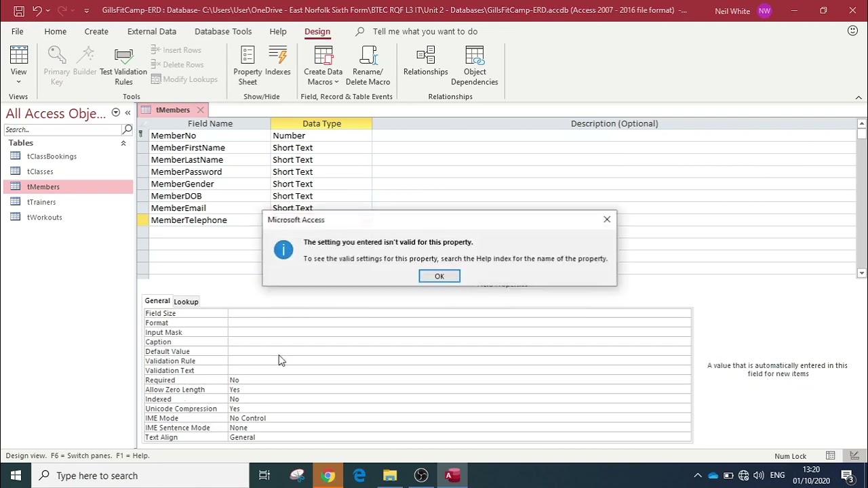This screenshot has width=868, height=488.
Task: Click the Number data type cell
Action: tap(321, 136)
